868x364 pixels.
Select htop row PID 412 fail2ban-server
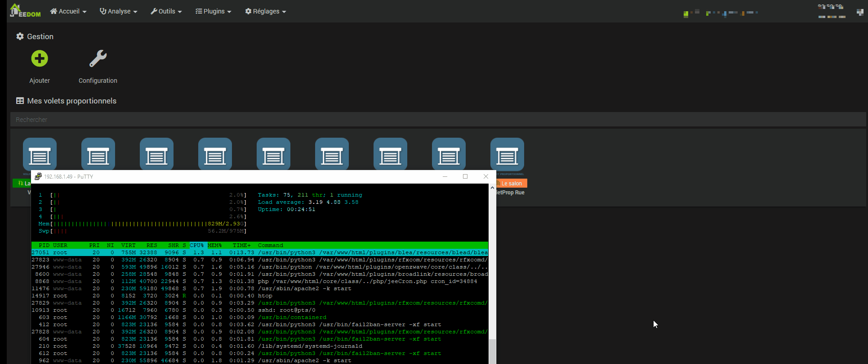(260, 324)
